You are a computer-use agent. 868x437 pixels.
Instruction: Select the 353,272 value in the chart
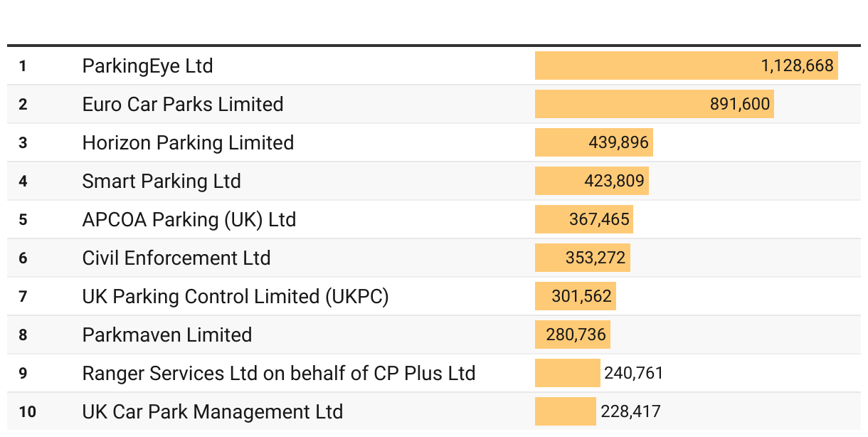click(x=596, y=258)
